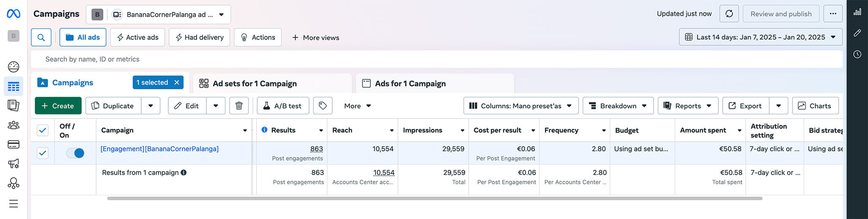This screenshot has width=868, height=219.
Task: Click the Duplicate button
Action: click(113, 105)
